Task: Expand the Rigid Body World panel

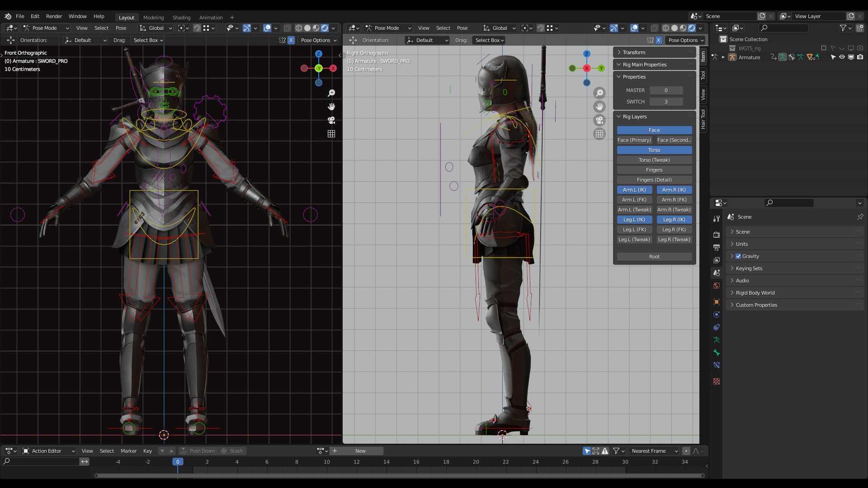Action: pos(755,293)
